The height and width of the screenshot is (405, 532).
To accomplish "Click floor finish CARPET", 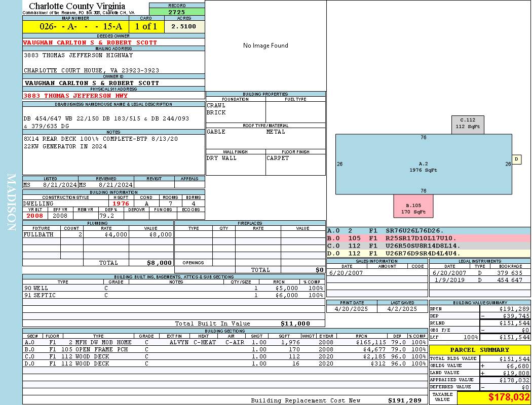I will click(x=278, y=158).
